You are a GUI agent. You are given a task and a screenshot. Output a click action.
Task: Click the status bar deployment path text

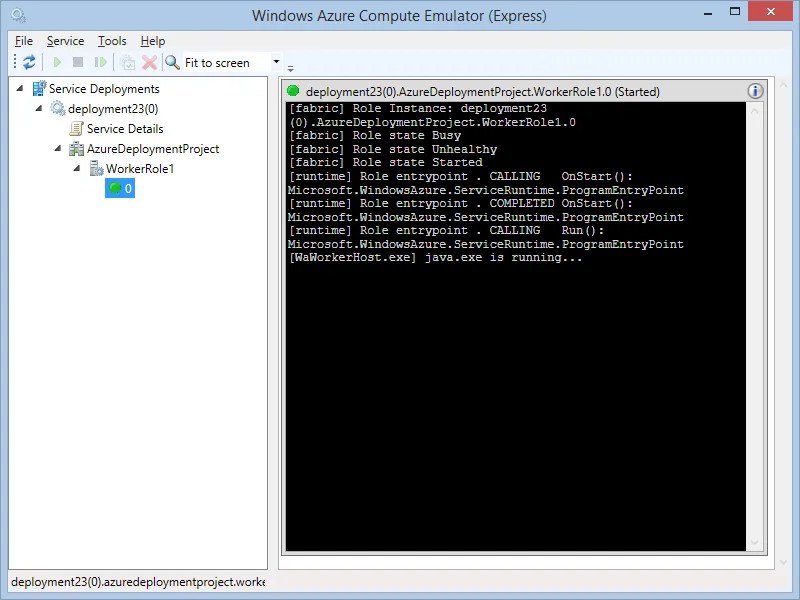tap(138, 582)
